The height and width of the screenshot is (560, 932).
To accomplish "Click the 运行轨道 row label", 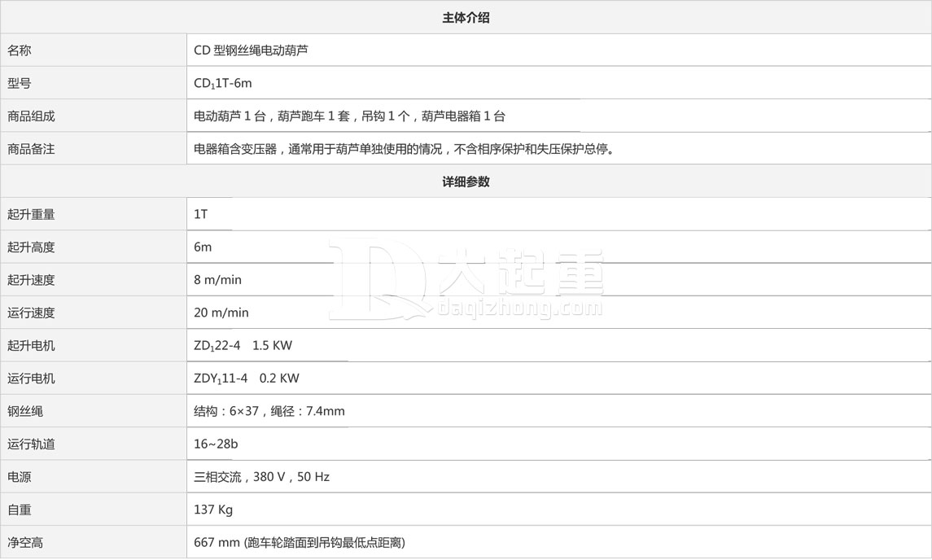I will (x=31, y=444).
